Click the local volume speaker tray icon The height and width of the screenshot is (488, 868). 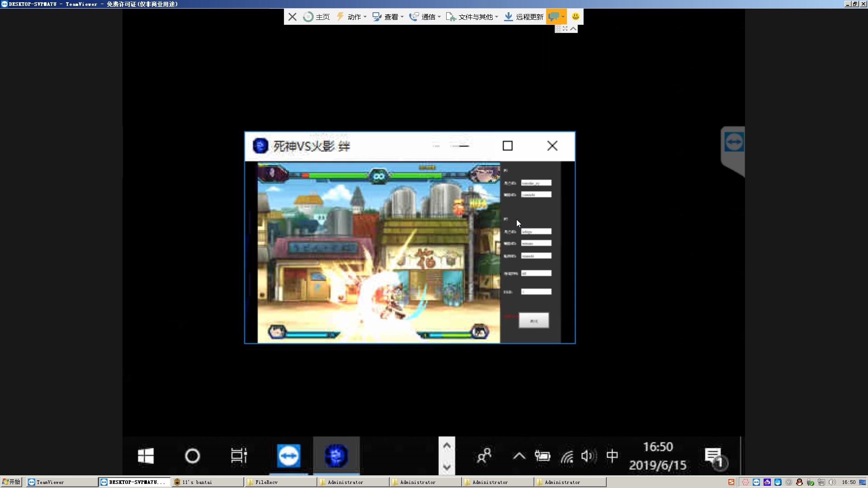[832, 482]
